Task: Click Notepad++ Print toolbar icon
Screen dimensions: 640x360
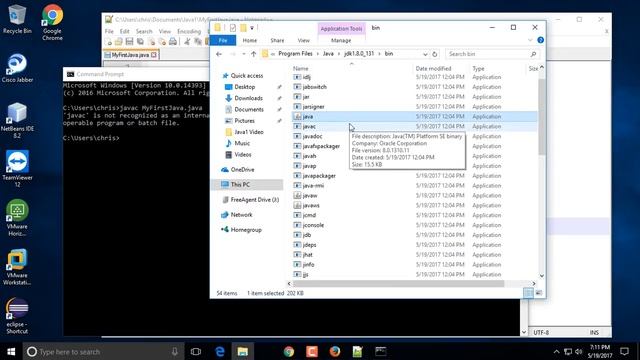Action: point(173,42)
